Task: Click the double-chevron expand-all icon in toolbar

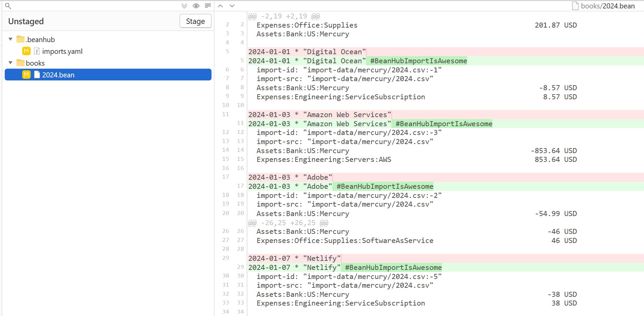Action: pos(184,6)
